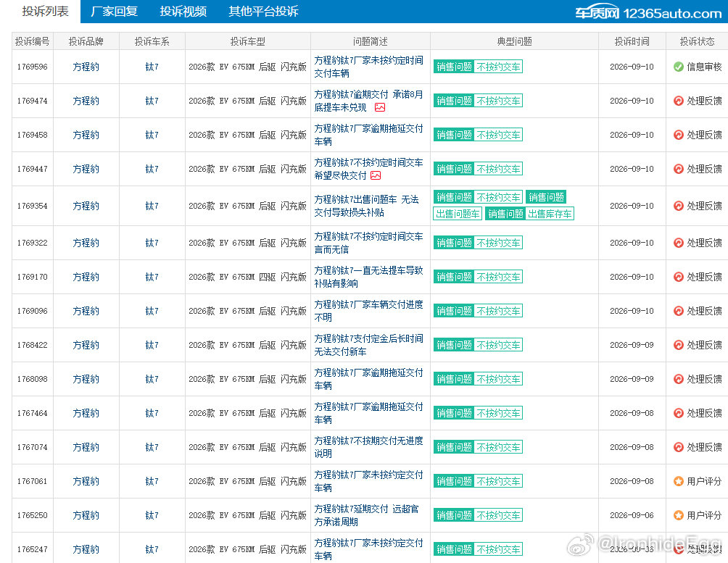728x563 pixels.
Task: Open complaint 方程豹钛7逾期交付 承诺8月底提车未兑现
Action: click(368, 101)
